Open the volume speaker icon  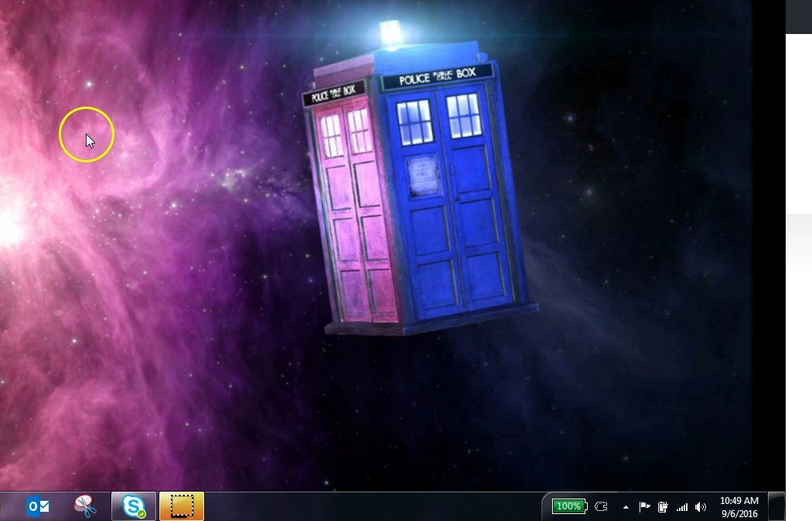coord(701,507)
